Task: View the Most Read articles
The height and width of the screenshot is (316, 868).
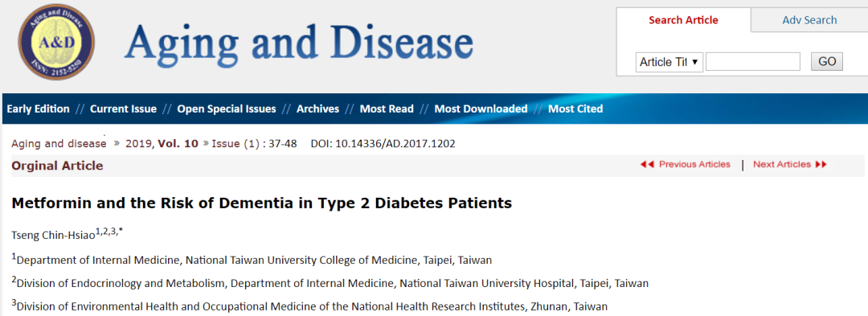Action: tap(387, 109)
